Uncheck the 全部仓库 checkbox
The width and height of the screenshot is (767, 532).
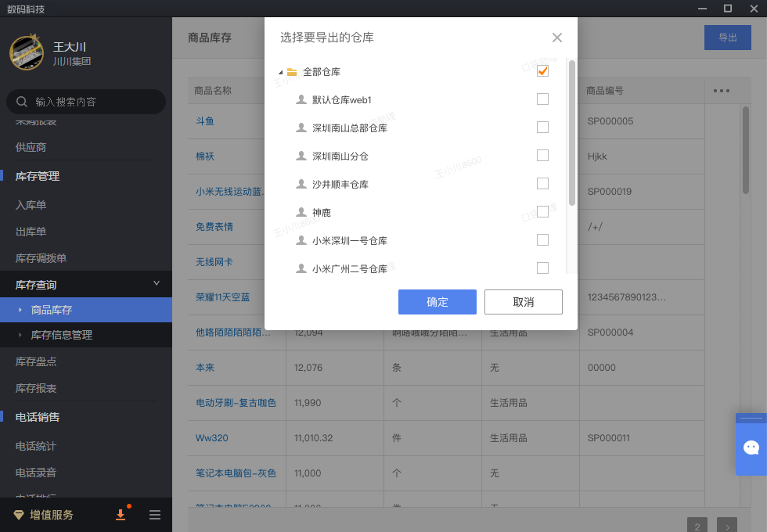point(542,71)
